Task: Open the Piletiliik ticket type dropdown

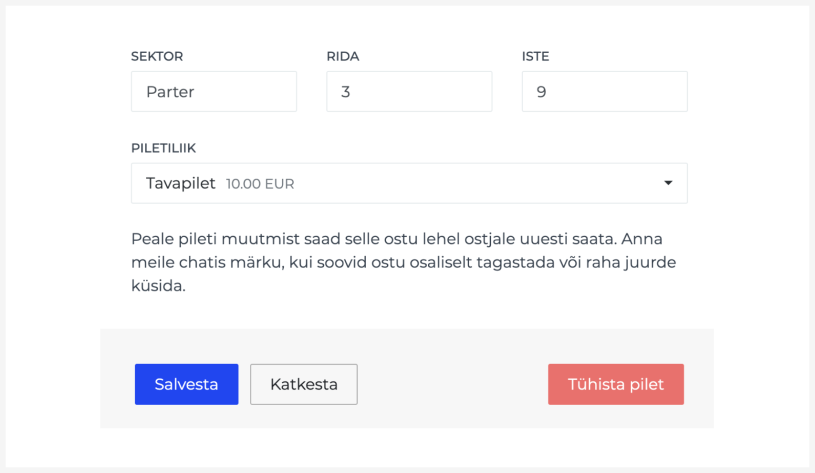Action: point(409,183)
